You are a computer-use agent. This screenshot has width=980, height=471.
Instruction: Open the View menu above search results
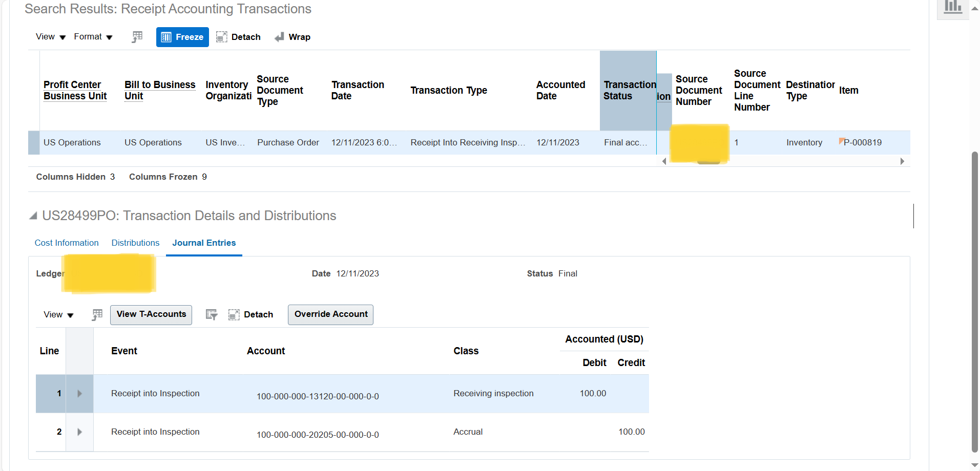pos(49,36)
